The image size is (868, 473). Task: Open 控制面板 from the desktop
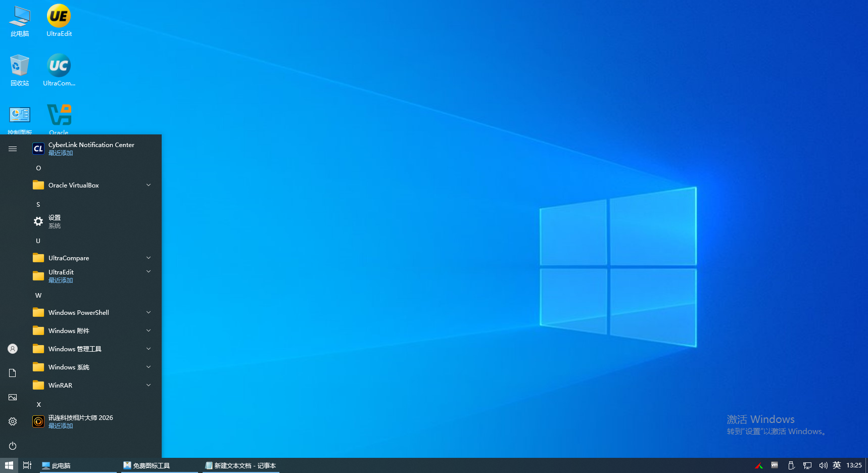click(x=19, y=116)
